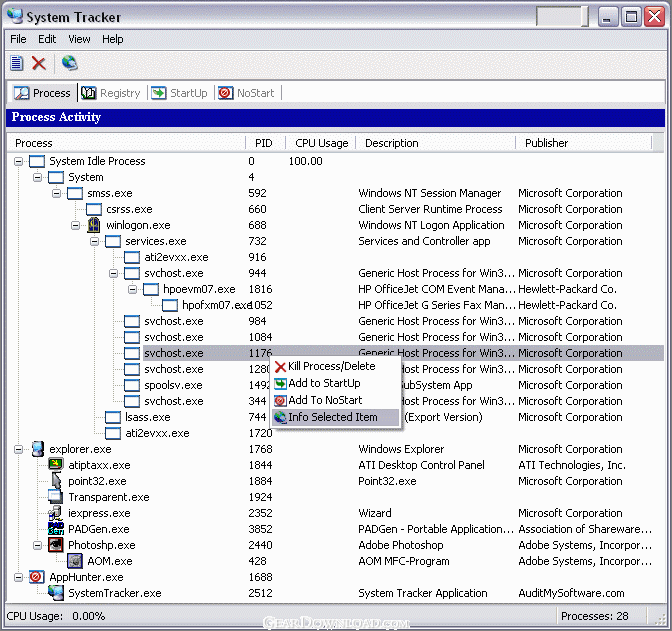The image size is (672, 631).
Task: Choose Add To NoStart from context menu
Action: pos(335,400)
